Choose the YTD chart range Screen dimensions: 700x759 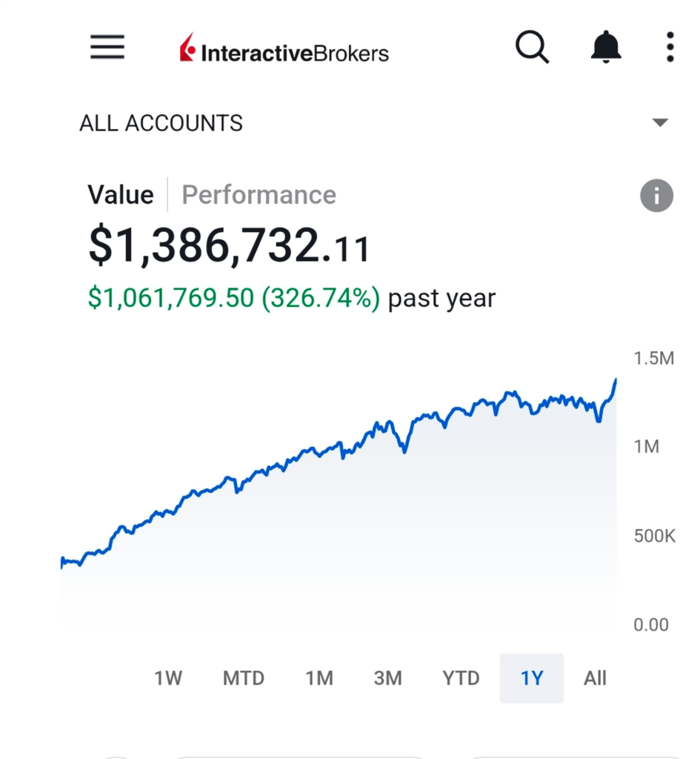click(x=461, y=678)
